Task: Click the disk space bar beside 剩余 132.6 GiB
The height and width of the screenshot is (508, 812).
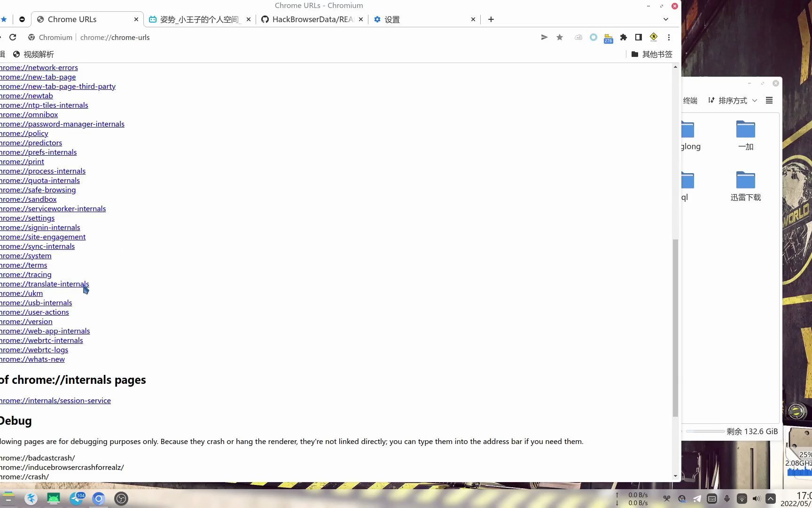Action: click(705, 431)
